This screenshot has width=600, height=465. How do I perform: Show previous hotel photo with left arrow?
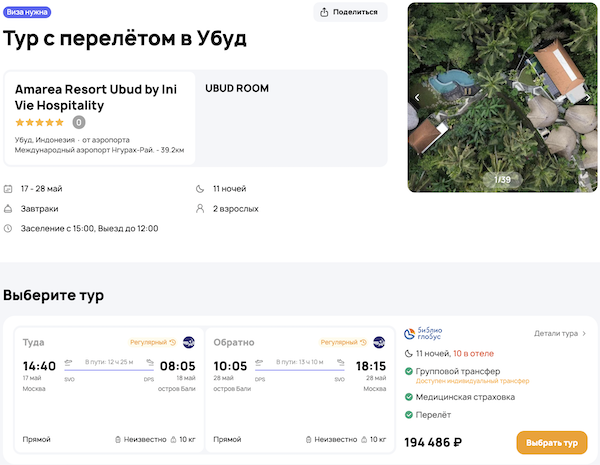(x=418, y=97)
